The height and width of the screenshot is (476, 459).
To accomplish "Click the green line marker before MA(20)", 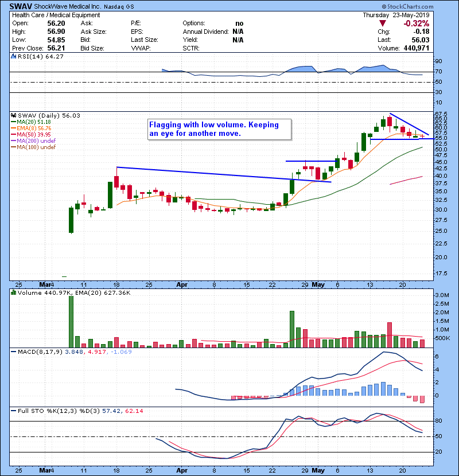I will click(14, 122).
